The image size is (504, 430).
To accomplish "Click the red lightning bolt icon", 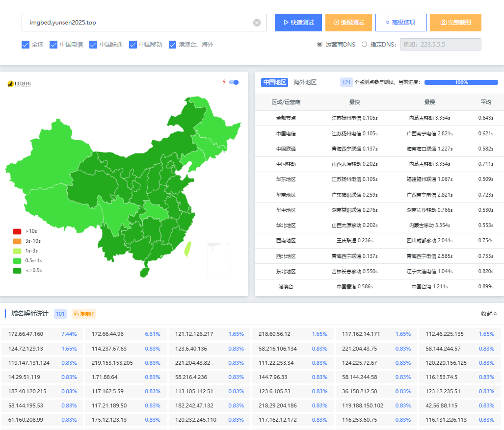I will 224,82.
